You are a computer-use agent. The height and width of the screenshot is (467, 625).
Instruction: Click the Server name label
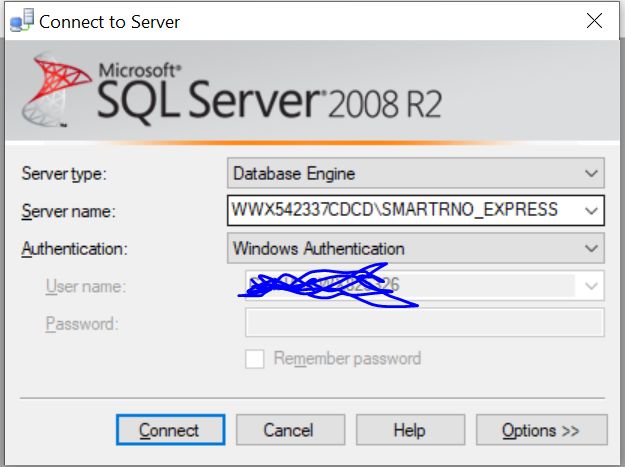[68, 211]
